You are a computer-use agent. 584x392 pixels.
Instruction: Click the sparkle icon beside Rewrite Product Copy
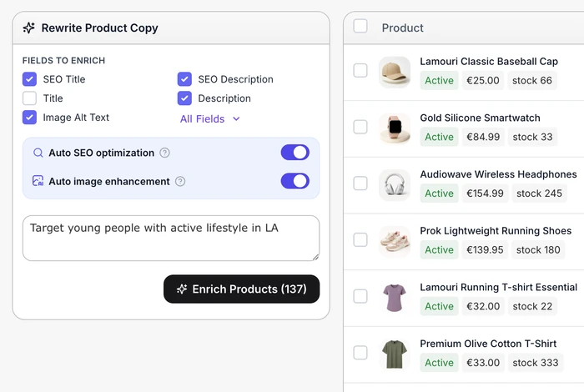click(x=28, y=28)
